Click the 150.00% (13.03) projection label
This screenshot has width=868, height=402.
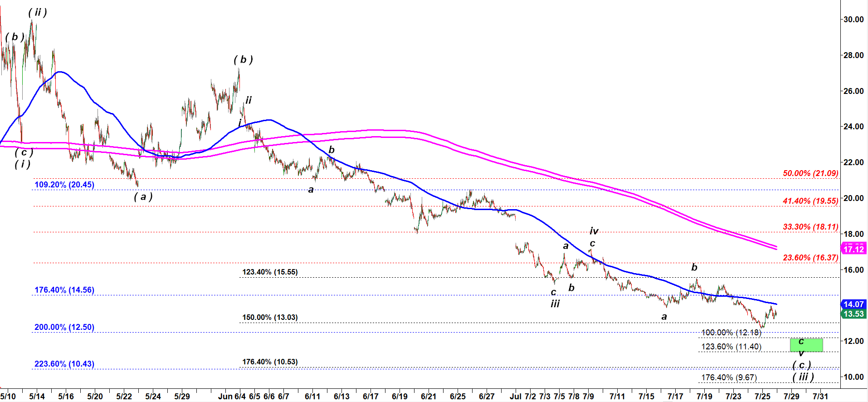[x=270, y=317]
